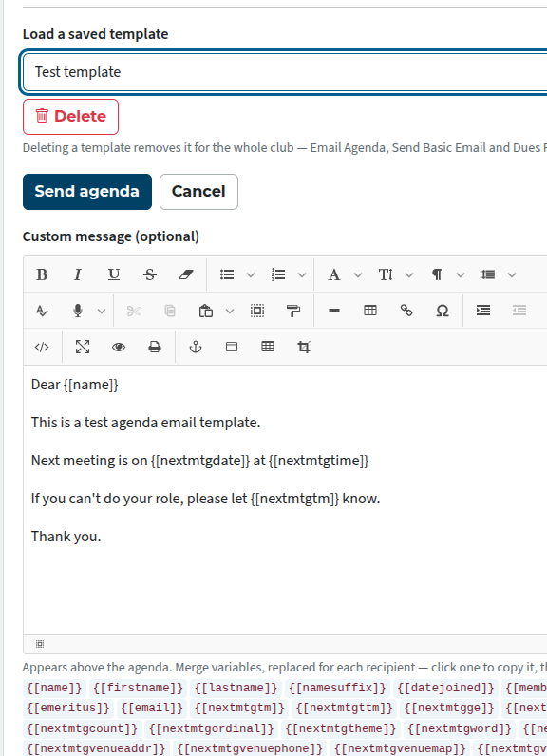Image resolution: width=547 pixels, height=756 pixels.
Task: Insert a numbered ordered list
Action: tap(278, 274)
